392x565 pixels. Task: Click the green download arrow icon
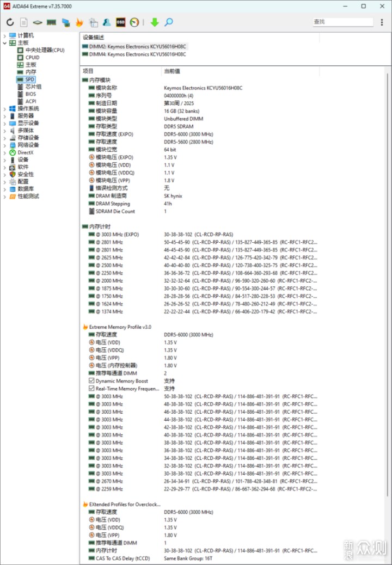coord(155,22)
